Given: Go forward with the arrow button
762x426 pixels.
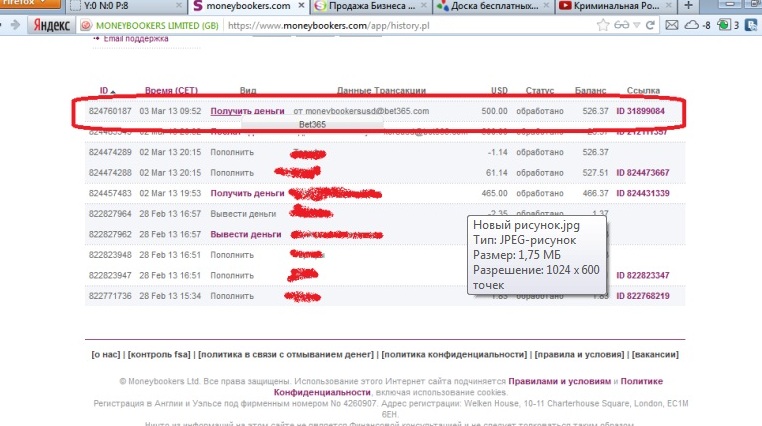Looking at the screenshot, I should pyautogui.click(x=15, y=25).
